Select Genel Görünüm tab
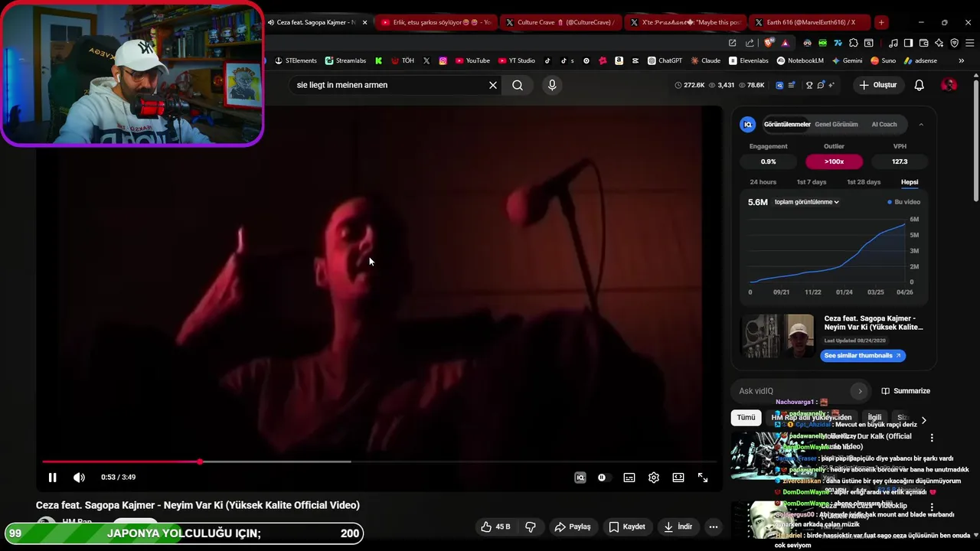The height and width of the screenshot is (551, 980). click(x=836, y=124)
